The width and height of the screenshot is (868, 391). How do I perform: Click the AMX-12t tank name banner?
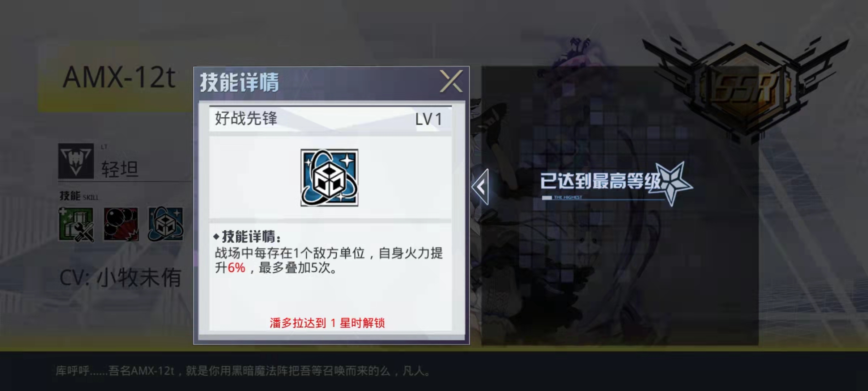(x=119, y=77)
